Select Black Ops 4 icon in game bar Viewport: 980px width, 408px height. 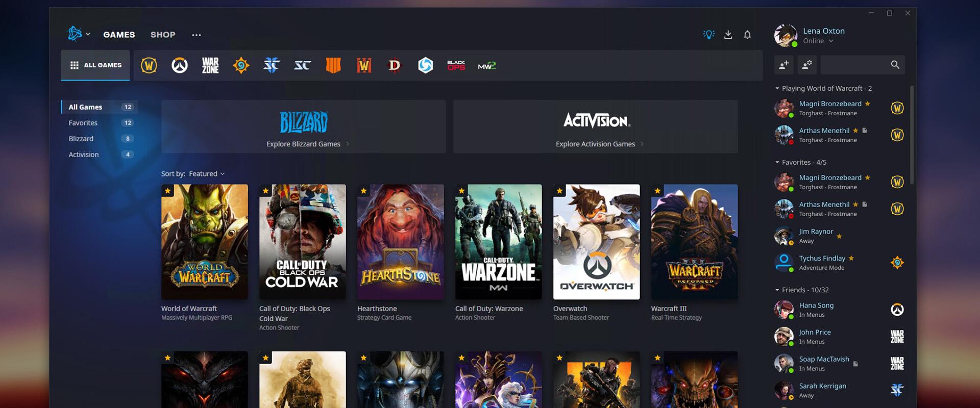[x=333, y=65]
